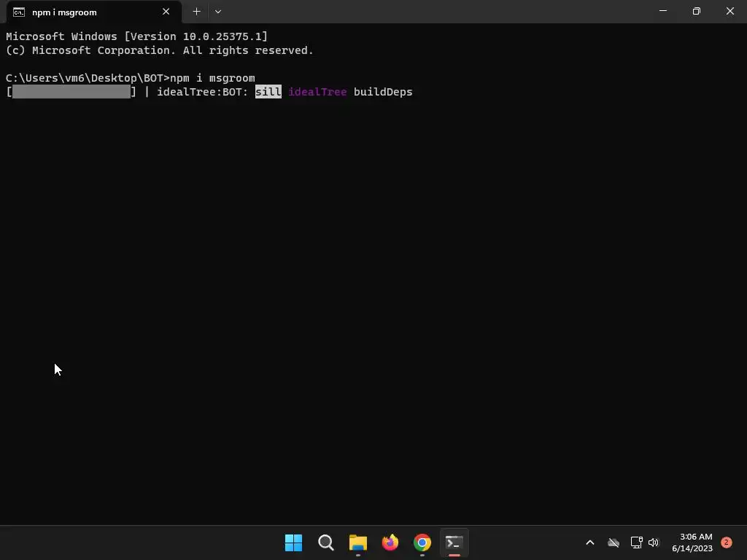Screen dimensions: 747x560
Task: Open network status tray icon
Action: point(636,542)
